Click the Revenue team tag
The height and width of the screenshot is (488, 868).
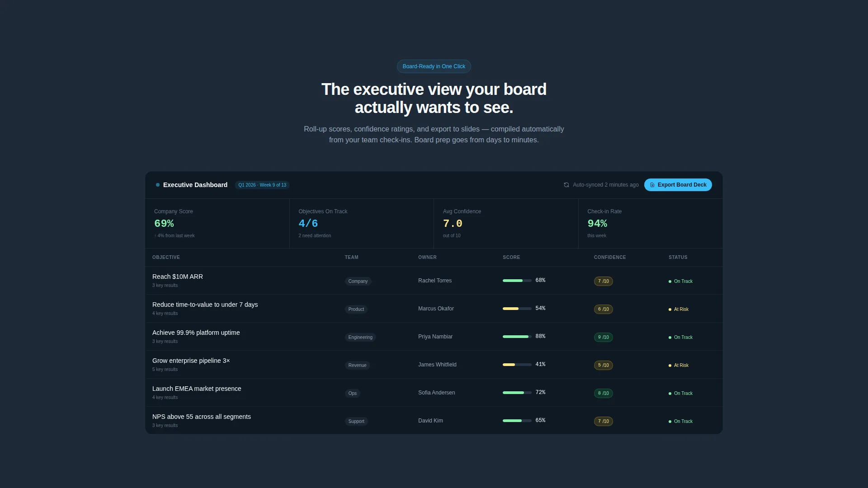click(357, 365)
